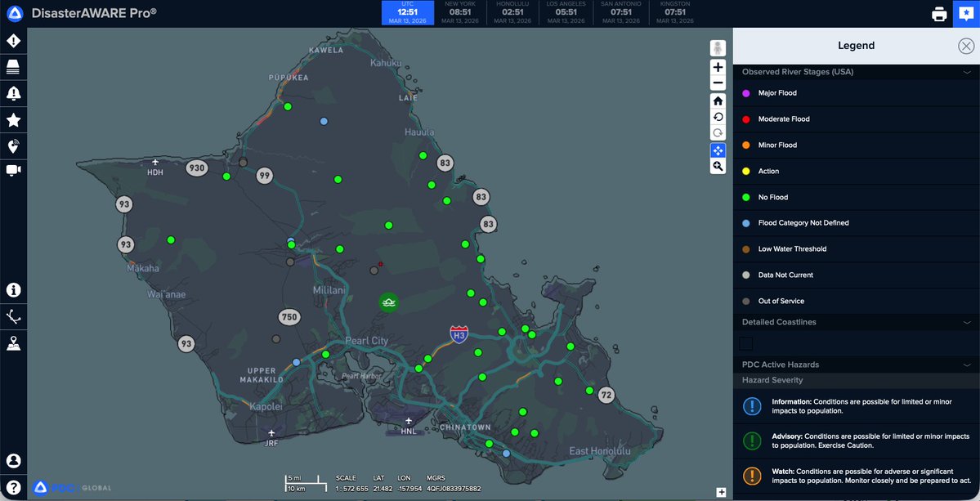The height and width of the screenshot is (501, 980).
Task: Click the Hazard Severity heading
Action: [772, 380]
